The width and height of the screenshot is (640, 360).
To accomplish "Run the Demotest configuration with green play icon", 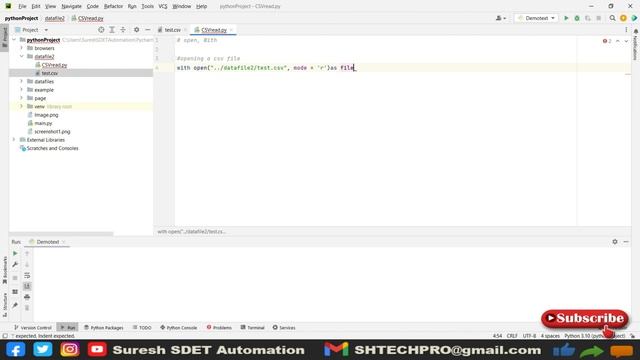I will [x=566, y=18].
